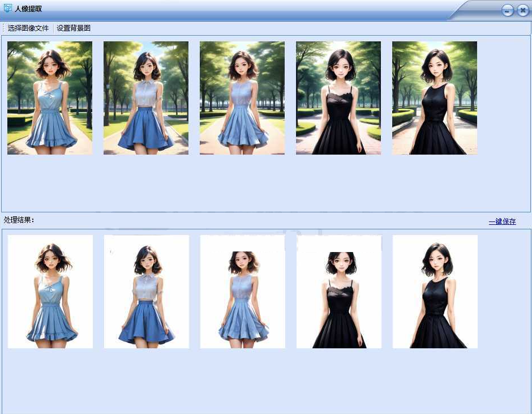532x414 pixels.
Task: Select first source photo with light blue dress
Action: pyautogui.click(x=50, y=98)
